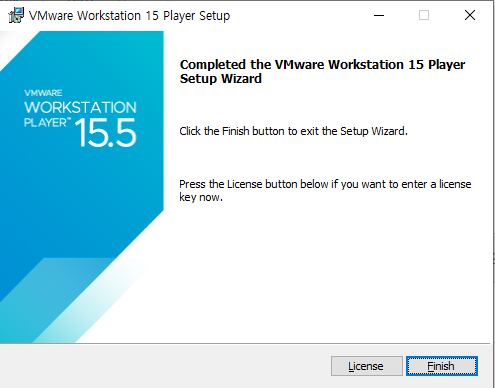Click the 'Completed the VMware Workstation 15 Player' heading
The height and width of the screenshot is (388, 495).
coord(322,64)
